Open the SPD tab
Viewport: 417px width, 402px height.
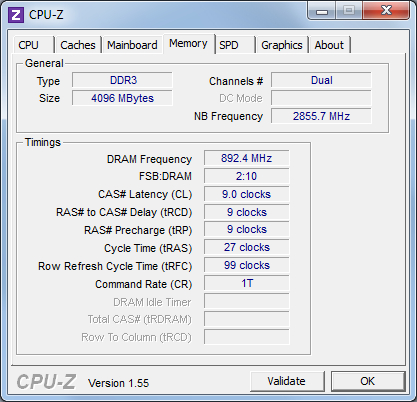coord(235,45)
